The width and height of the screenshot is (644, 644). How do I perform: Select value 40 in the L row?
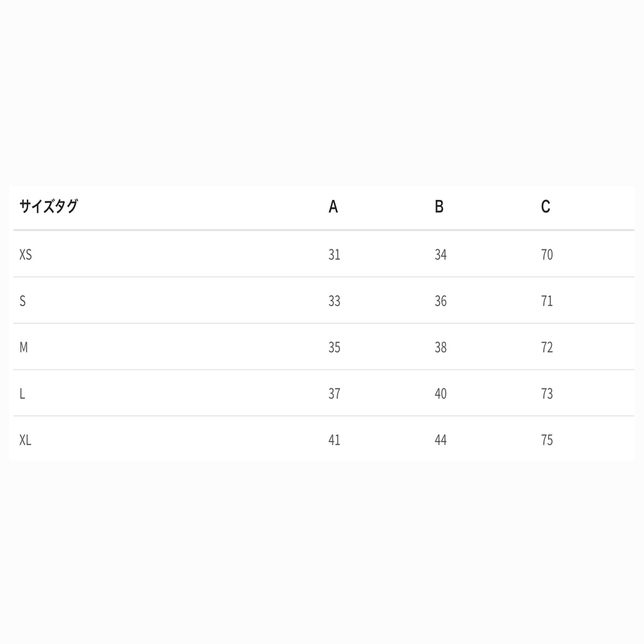[x=440, y=394]
